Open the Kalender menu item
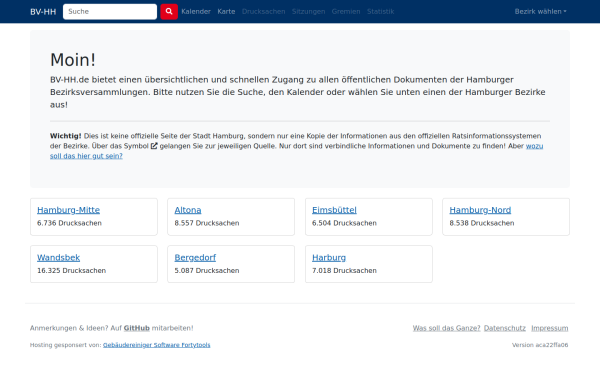600x375 pixels. [196, 11]
